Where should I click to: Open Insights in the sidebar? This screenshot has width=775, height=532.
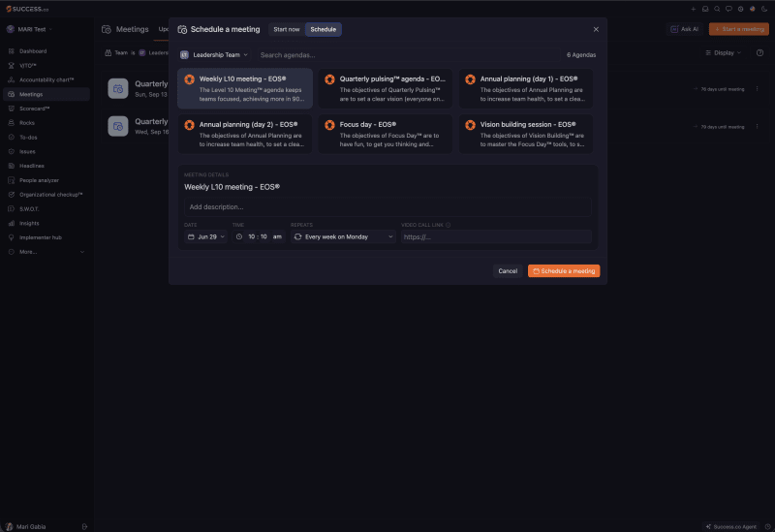click(46, 223)
